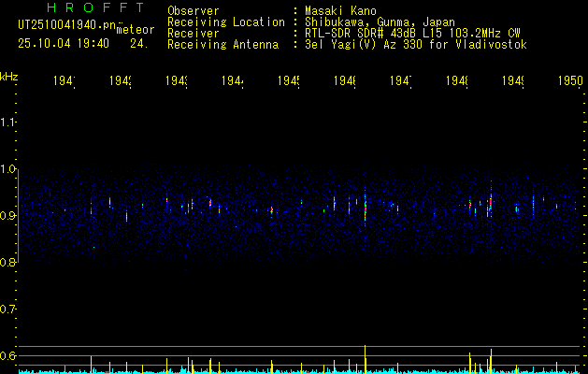This screenshot has width=588, height=374.
Task: Click the "Observer" field label
Action: [194, 11]
